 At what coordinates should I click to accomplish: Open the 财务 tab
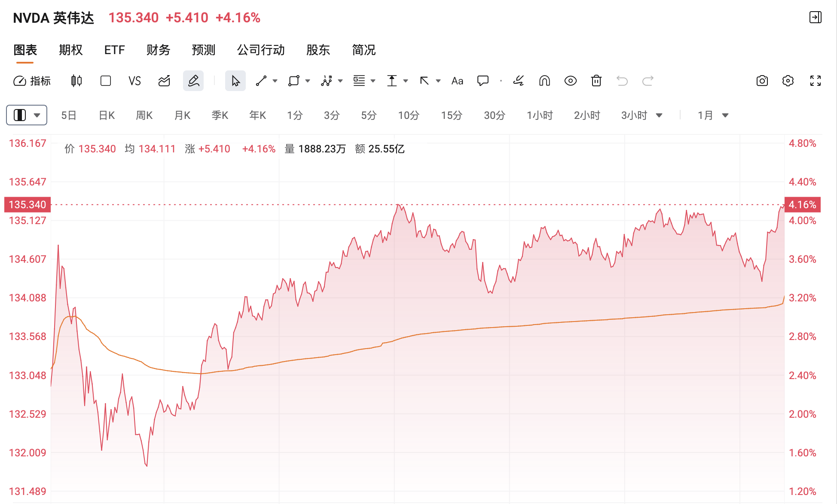[159, 50]
